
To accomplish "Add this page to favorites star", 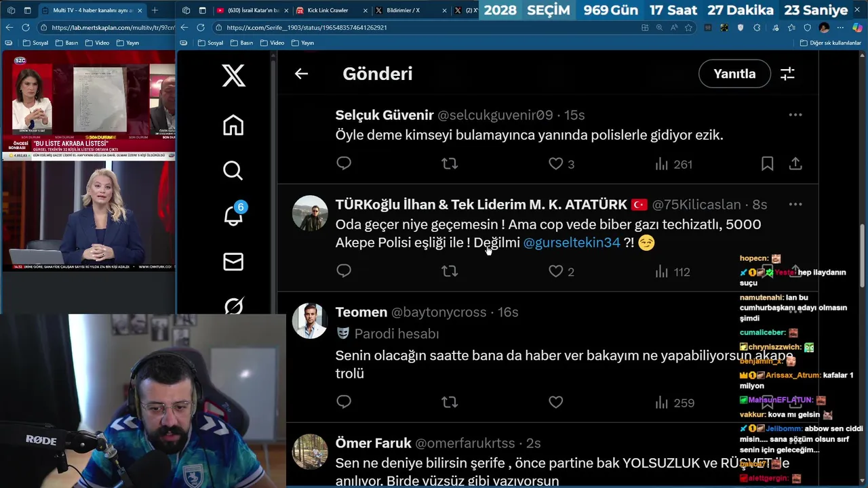I will click(688, 28).
